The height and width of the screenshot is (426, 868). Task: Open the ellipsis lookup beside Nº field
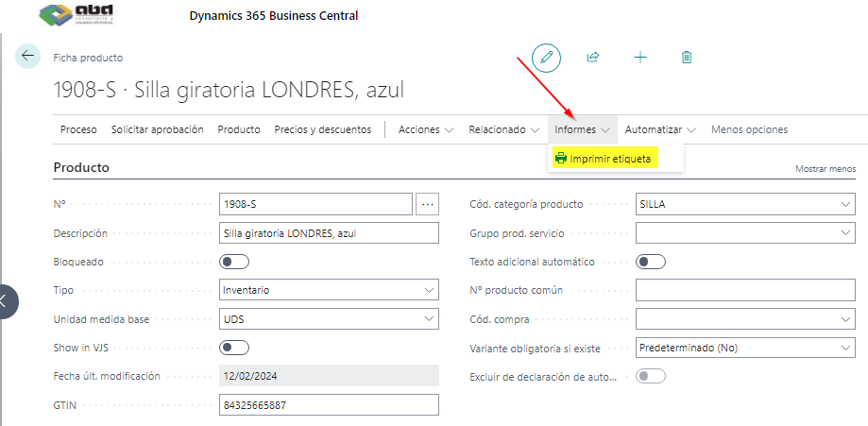point(427,204)
